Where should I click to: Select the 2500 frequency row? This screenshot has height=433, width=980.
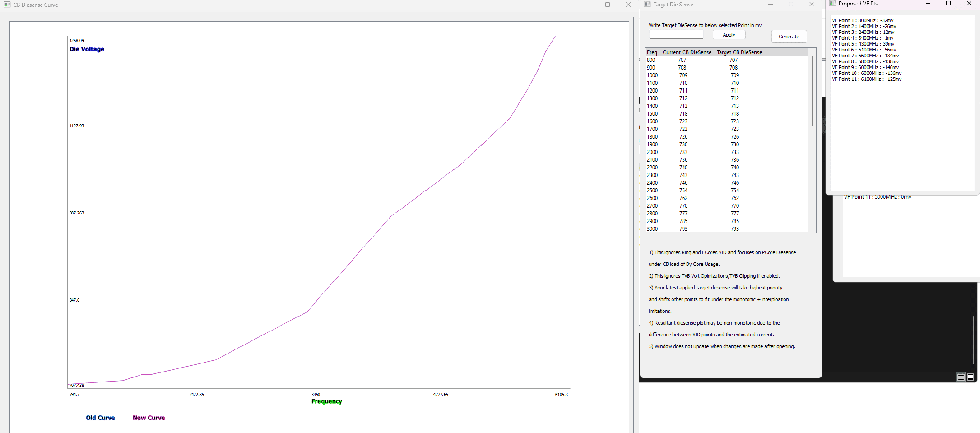(727, 191)
